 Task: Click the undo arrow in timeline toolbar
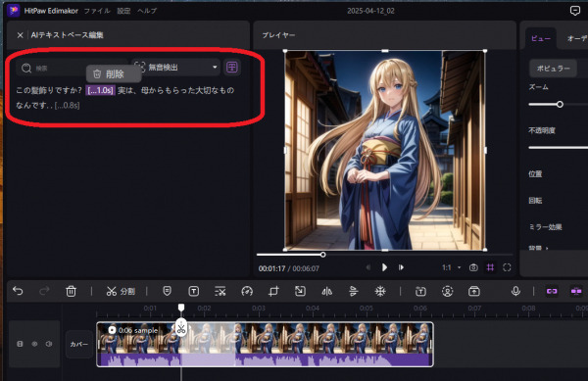[18, 291]
